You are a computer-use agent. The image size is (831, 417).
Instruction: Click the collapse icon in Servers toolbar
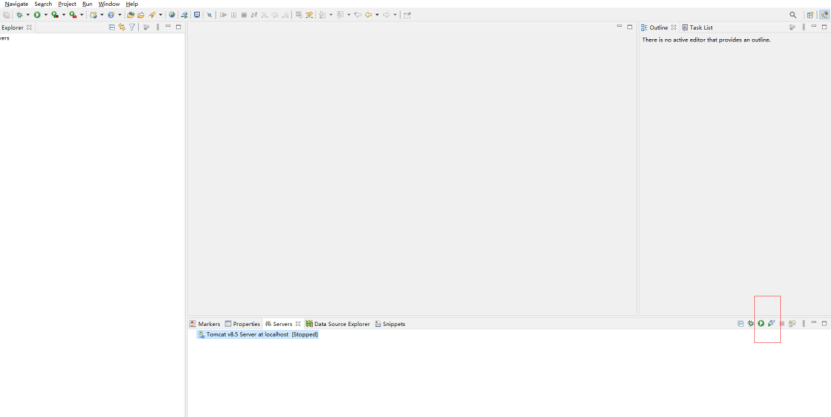741,323
